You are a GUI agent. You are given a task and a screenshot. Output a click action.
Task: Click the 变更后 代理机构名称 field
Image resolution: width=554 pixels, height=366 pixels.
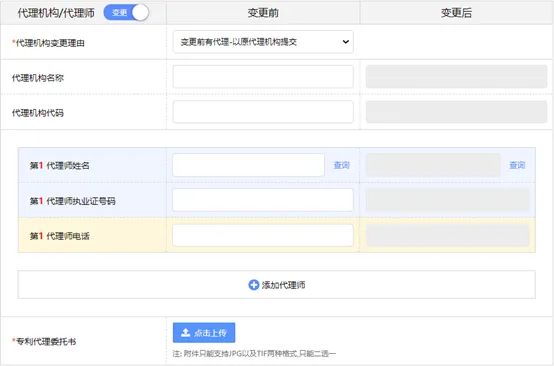pos(456,76)
